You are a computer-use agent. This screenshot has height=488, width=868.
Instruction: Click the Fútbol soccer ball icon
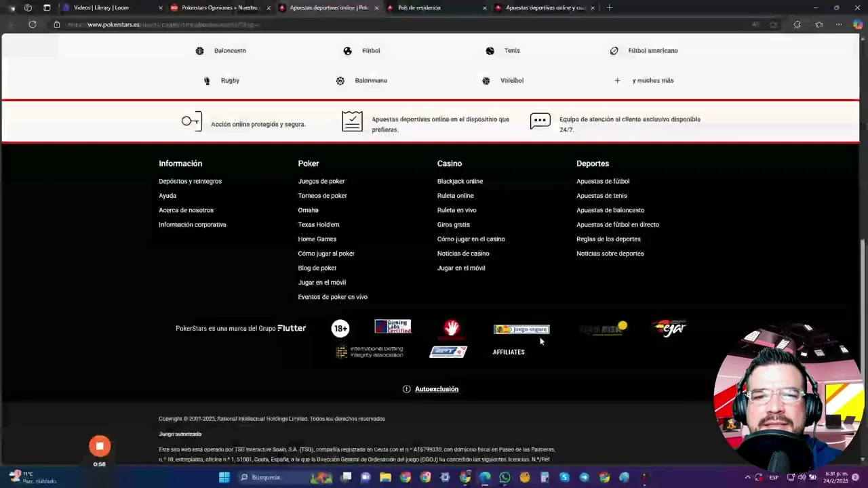347,51
